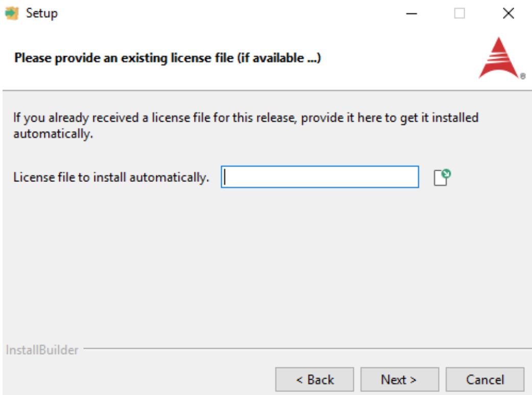Click the paragraph about already received license file
The height and width of the screenshot is (395, 532).
(246, 125)
